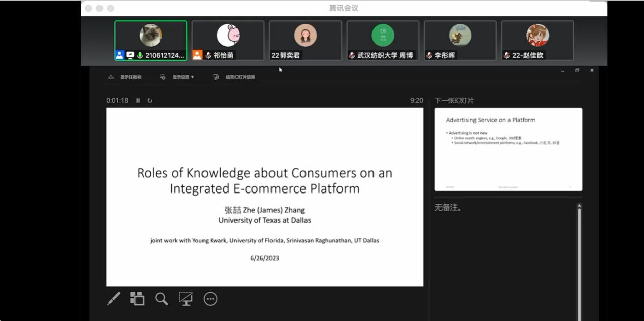The image size is (644, 321).
Task: Pause the presentation timer
Action: point(138,101)
